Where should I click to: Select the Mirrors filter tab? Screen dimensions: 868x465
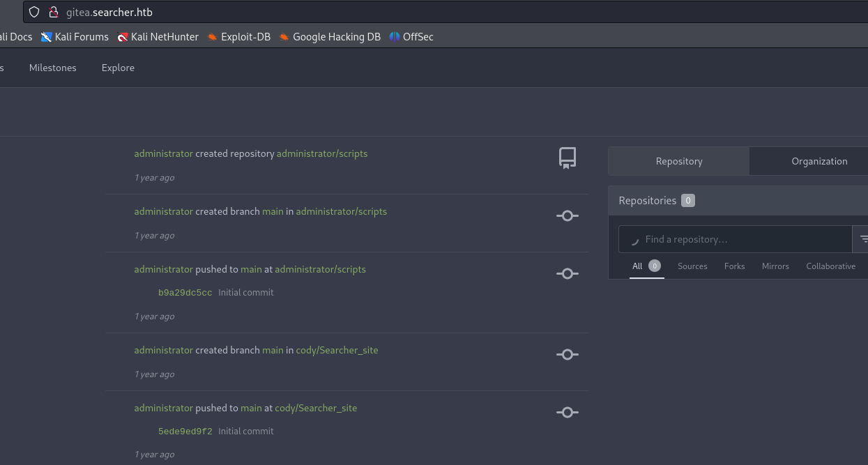[775, 266]
